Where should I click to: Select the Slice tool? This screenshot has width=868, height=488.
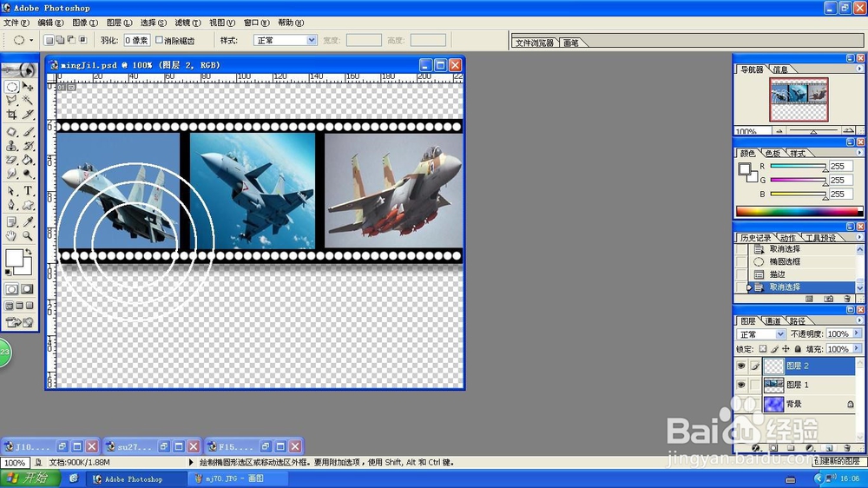[28, 115]
